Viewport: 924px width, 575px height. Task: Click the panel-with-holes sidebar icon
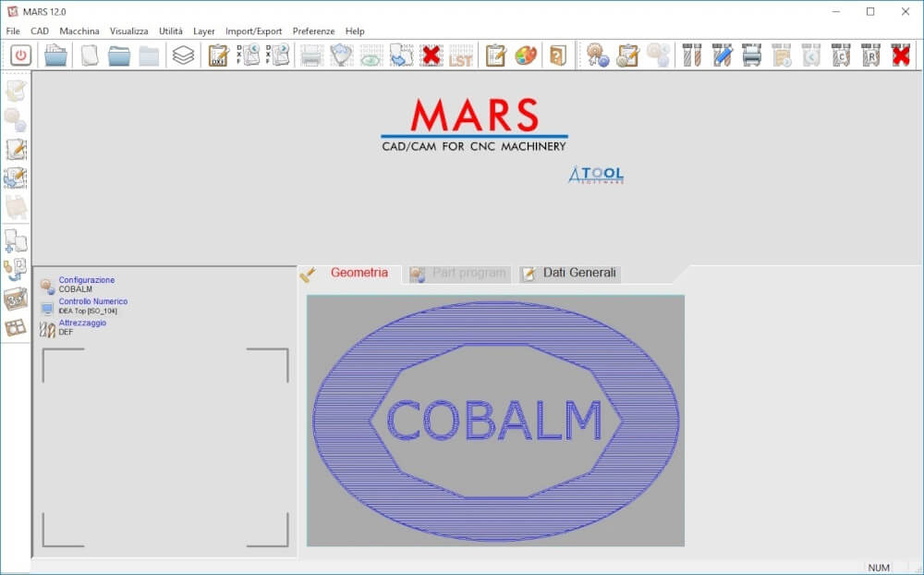point(16,328)
